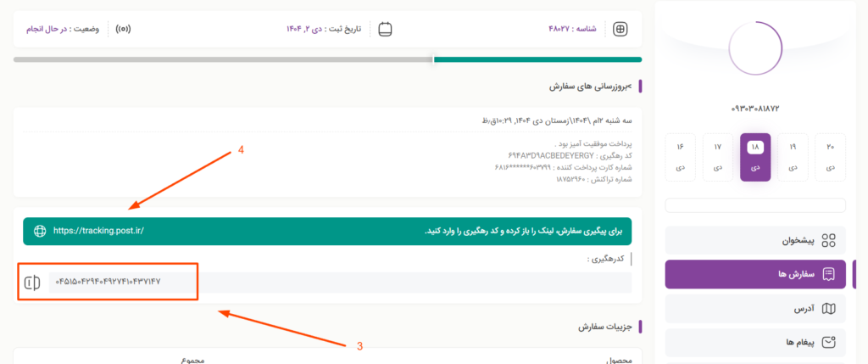Select date ۱۷ دی

[x=717, y=157]
